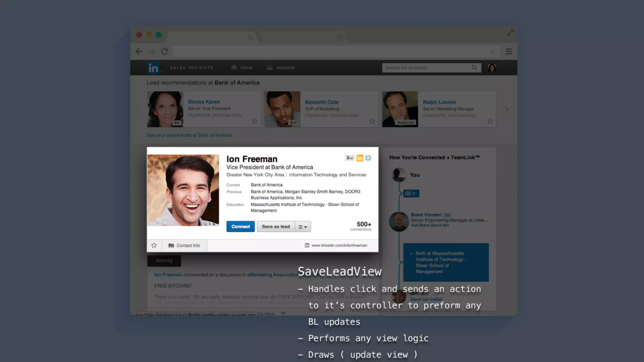Star Kenneth Cole as saved lead
The height and width of the screenshot is (362, 644).
[372, 121]
